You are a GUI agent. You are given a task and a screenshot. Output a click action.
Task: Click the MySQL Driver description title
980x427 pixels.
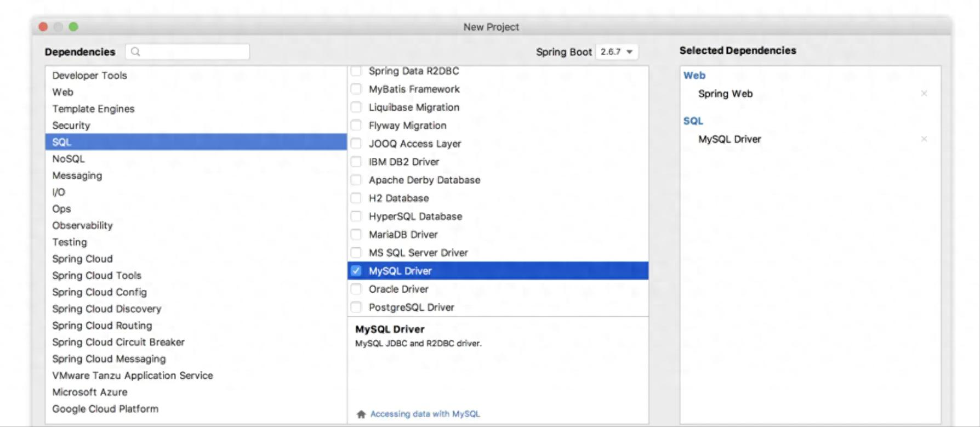coord(390,329)
